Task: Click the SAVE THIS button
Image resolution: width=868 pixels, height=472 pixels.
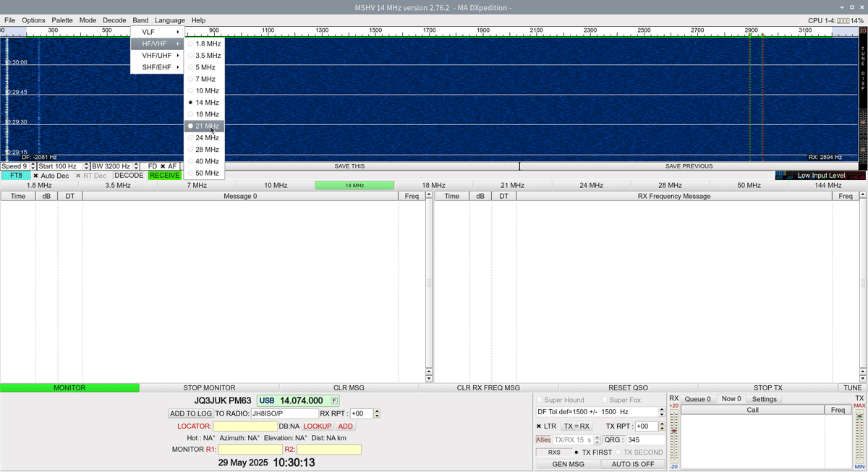Action: click(349, 166)
